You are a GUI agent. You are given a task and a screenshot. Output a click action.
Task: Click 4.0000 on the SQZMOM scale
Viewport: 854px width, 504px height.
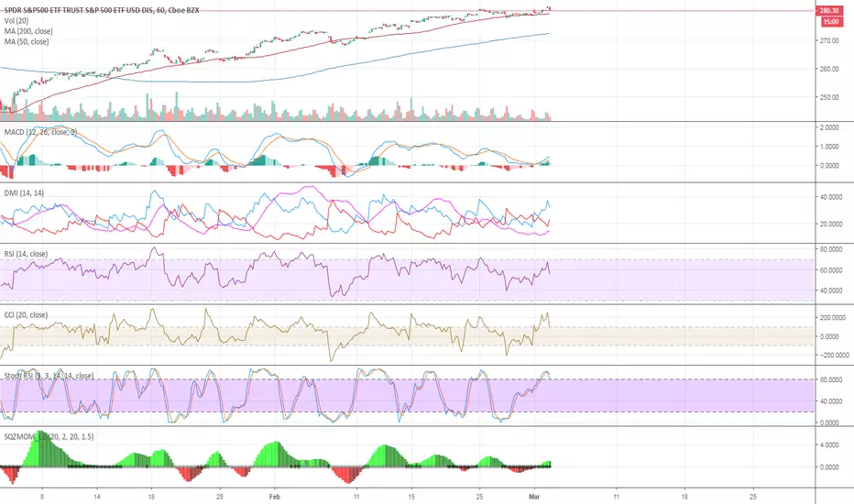(829, 445)
